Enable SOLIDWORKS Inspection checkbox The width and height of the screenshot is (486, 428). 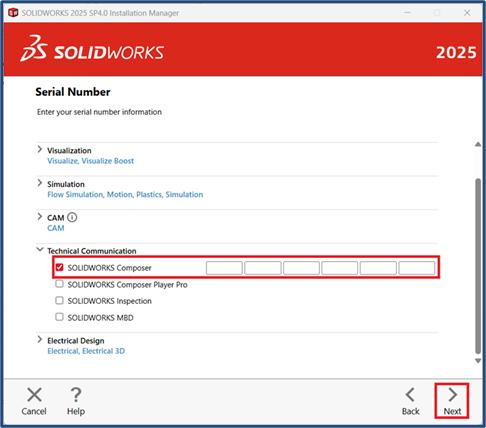point(59,300)
